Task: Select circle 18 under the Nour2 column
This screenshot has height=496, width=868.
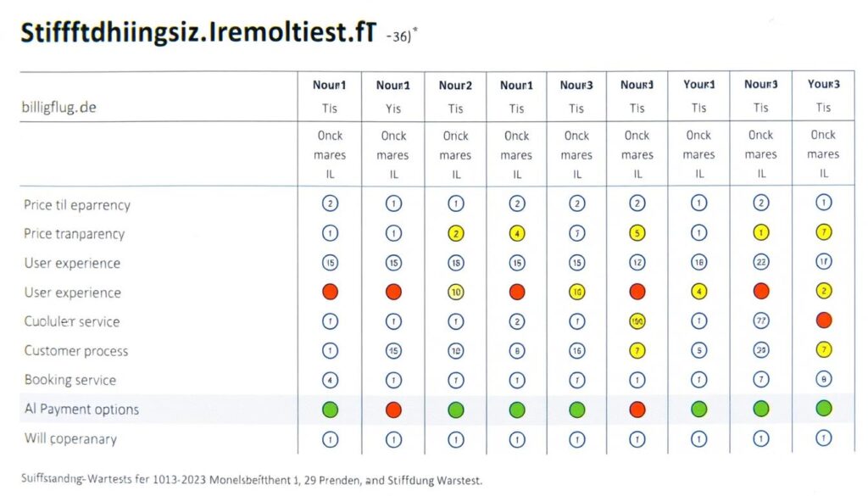Action: [455, 263]
